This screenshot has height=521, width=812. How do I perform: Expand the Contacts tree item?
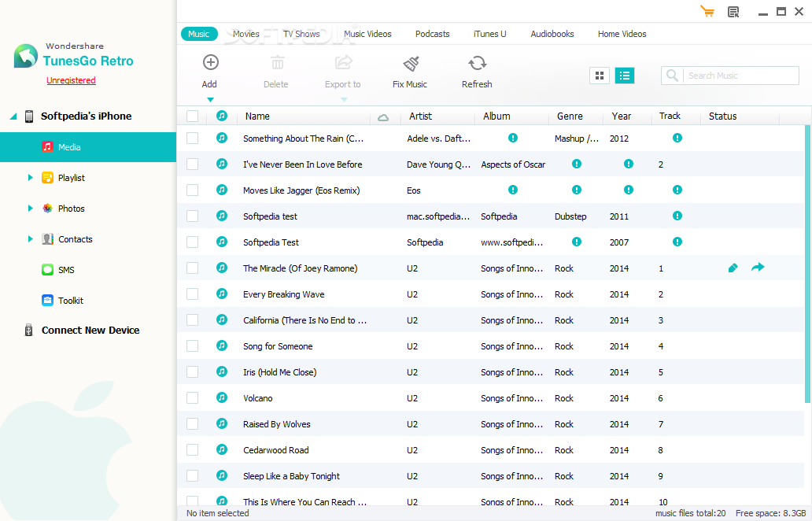coord(30,238)
